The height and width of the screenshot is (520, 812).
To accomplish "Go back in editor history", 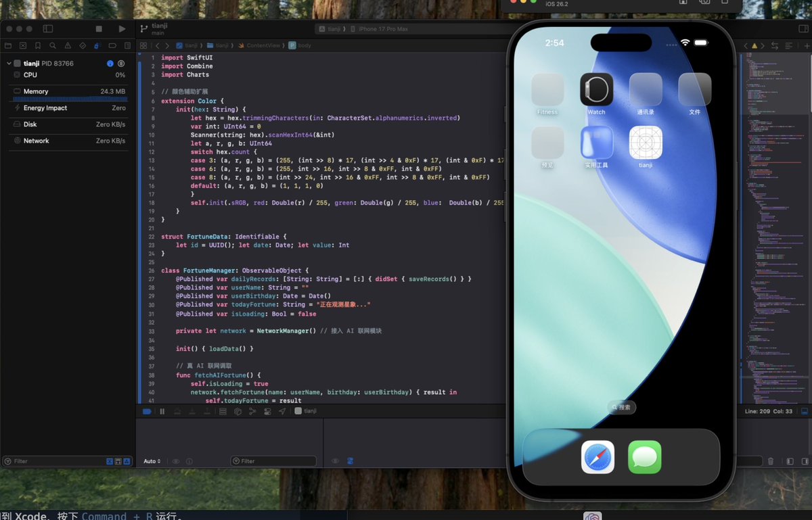I will click(x=158, y=45).
